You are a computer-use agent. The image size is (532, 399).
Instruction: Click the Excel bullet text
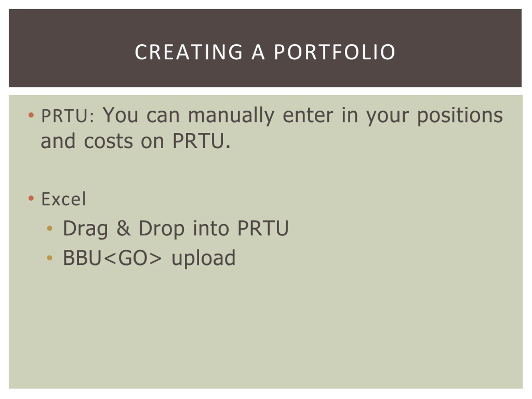pyautogui.click(x=64, y=199)
